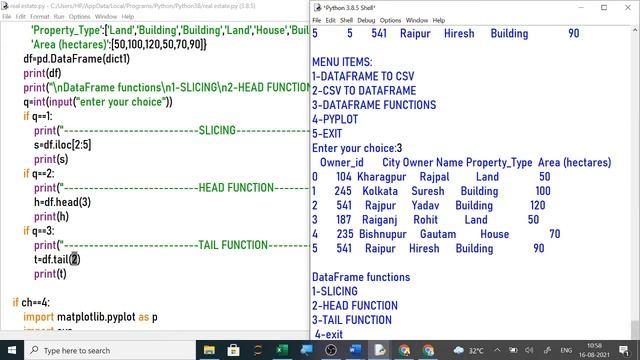
Task: Open Help menu in editor window
Action: pos(127,17)
